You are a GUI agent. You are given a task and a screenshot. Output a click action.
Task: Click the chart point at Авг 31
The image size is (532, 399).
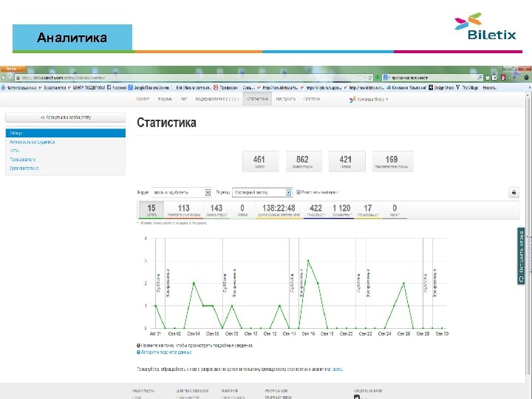155,306
